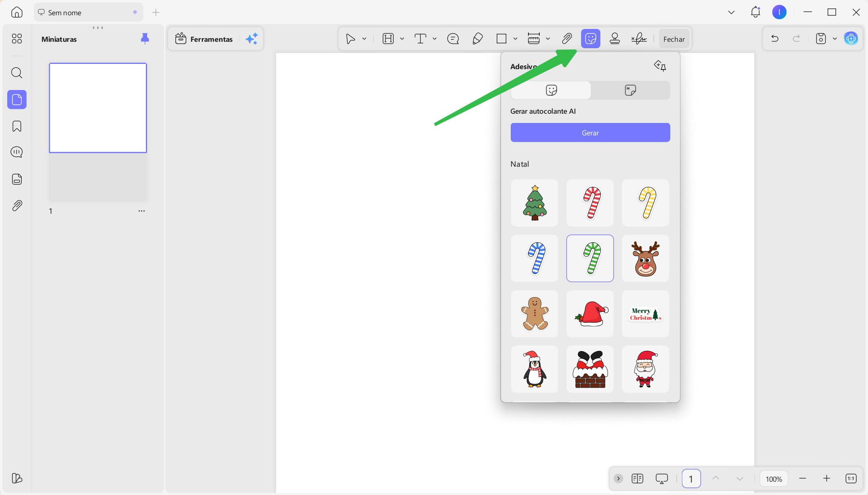The width and height of the screenshot is (868, 495).
Task: Select the page 1 thumbnail
Action: click(98, 108)
